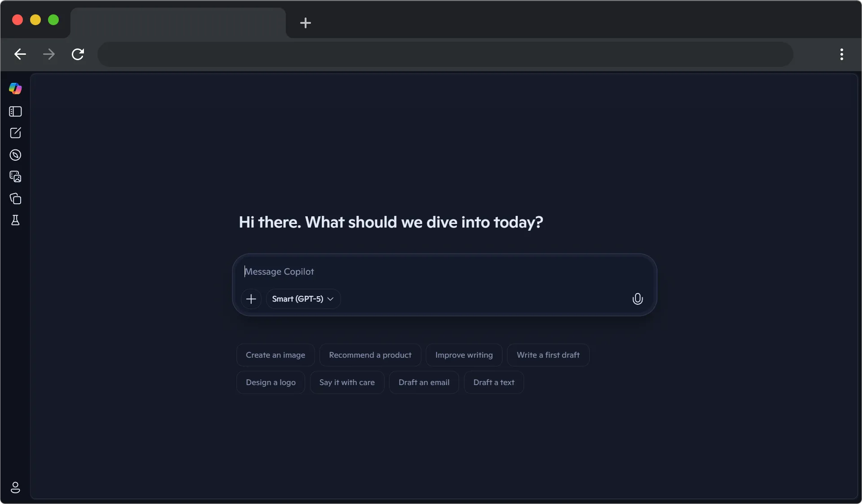Open the media gallery icon
This screenshot has height=504, width=862.
tap(16, 176)
